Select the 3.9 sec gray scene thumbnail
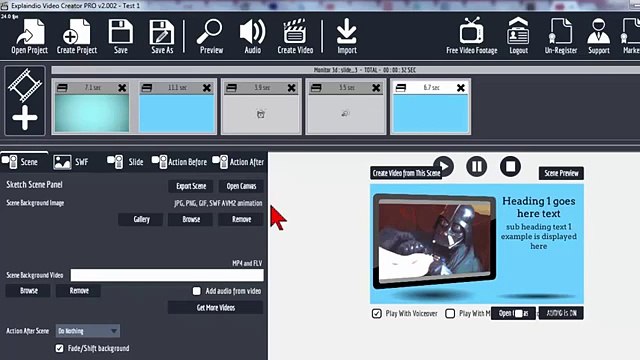This screenshot has width=640, height=360. click(x=261, y=113)
